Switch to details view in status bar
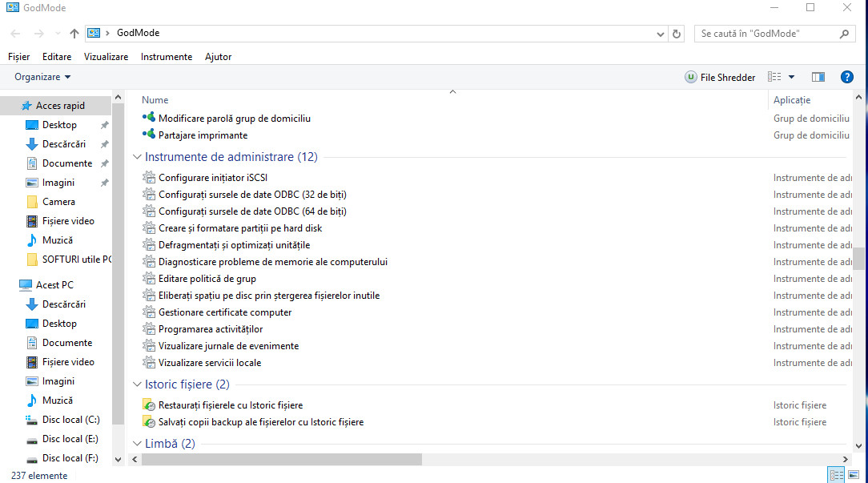Screen dimensions: 868x483 [x=836, y=474]
